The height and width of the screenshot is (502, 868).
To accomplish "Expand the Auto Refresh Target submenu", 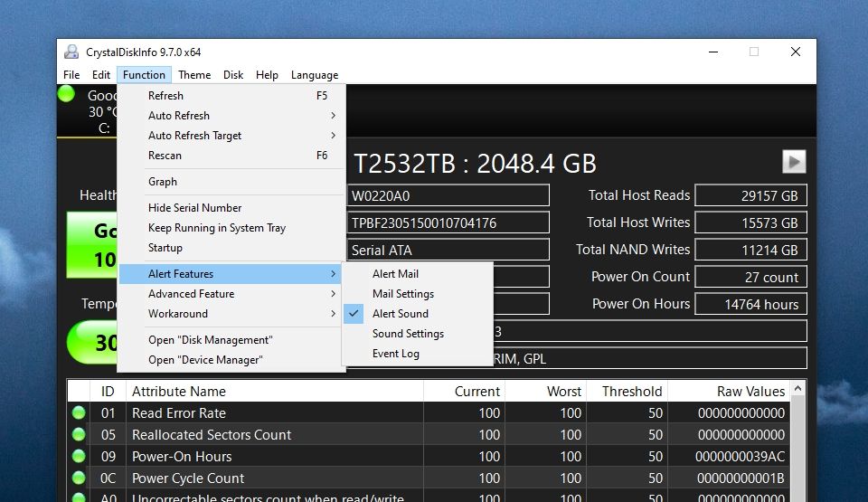I will 231,135.
